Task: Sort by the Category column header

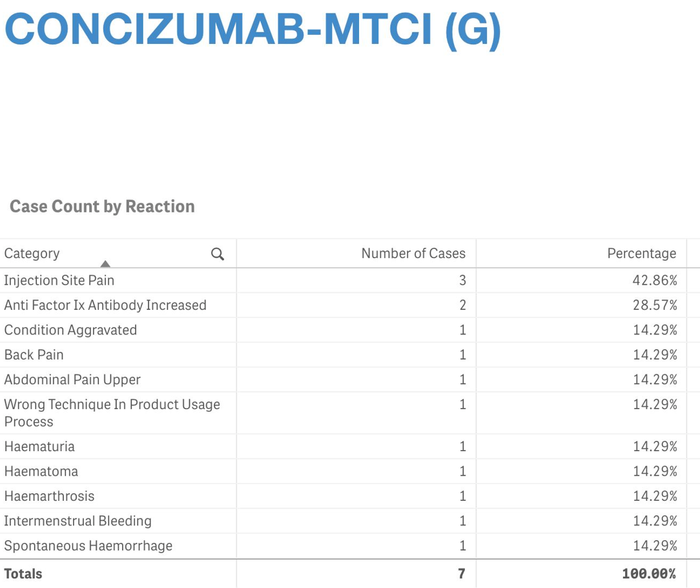Action: coord(32,254)
